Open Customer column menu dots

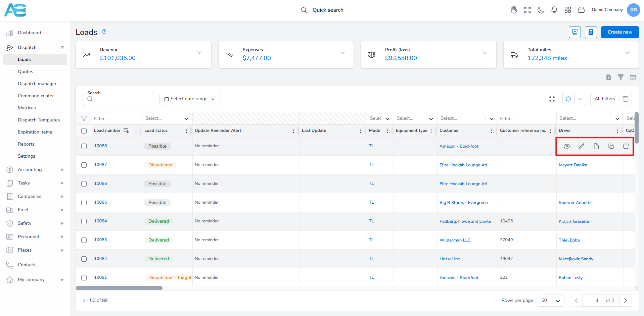tap(492, 131)
